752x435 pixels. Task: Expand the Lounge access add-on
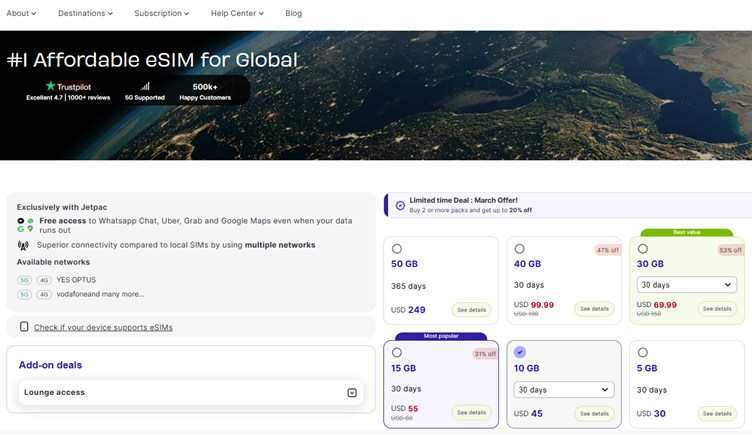352,393
